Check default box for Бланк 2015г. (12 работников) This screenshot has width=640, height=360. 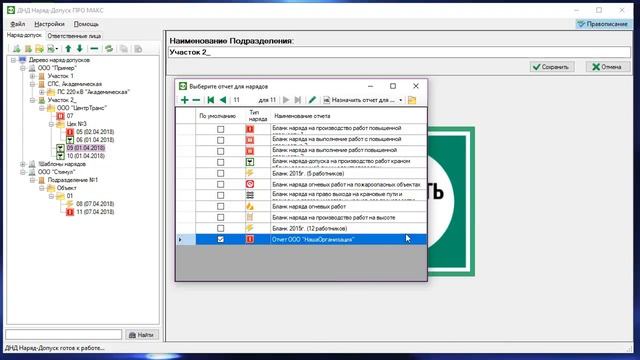click(220, 229)
